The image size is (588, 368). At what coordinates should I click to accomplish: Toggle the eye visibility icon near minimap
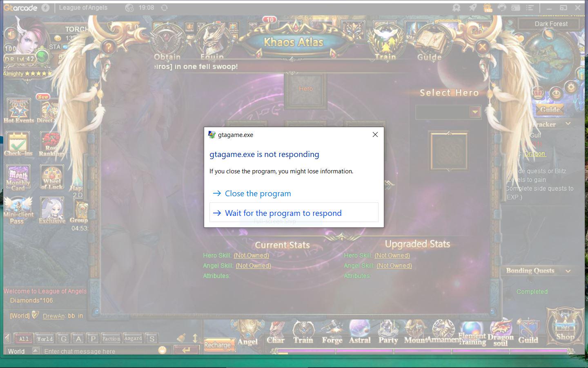coord(556,93)
